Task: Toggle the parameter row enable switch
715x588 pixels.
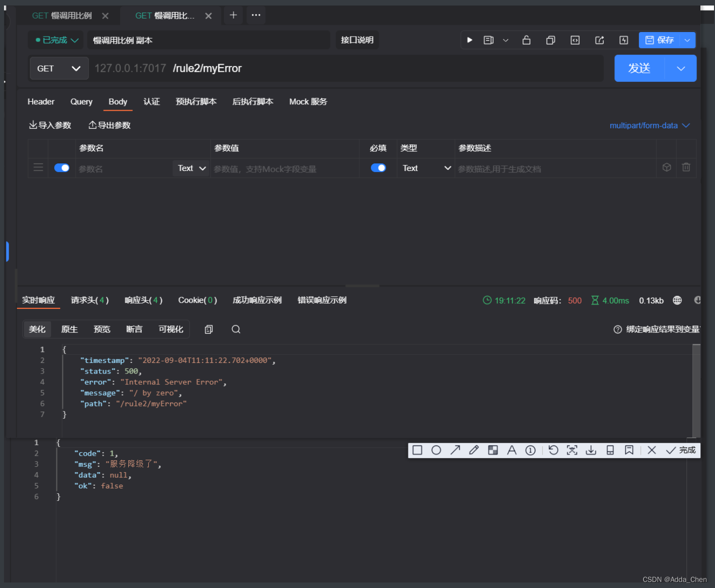Action: click(x=62, y=168)
